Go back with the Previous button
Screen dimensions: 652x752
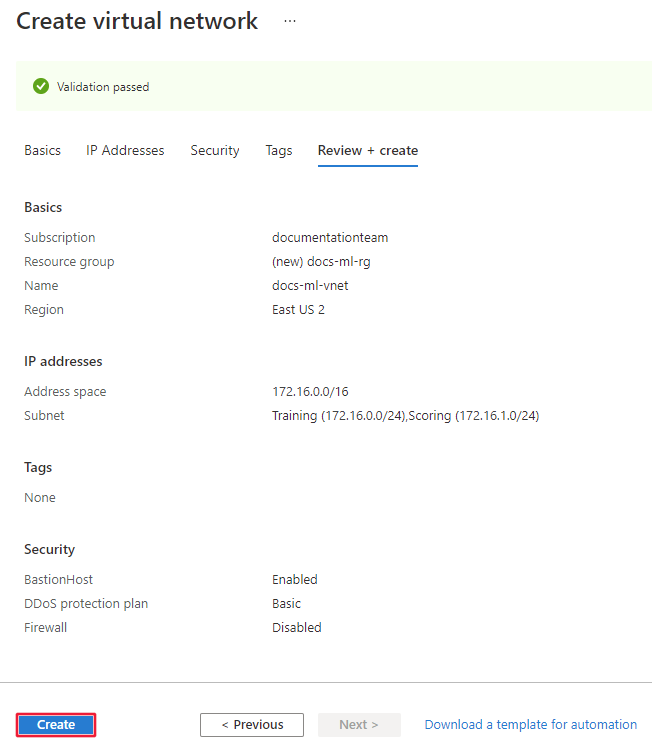[252, 725]
